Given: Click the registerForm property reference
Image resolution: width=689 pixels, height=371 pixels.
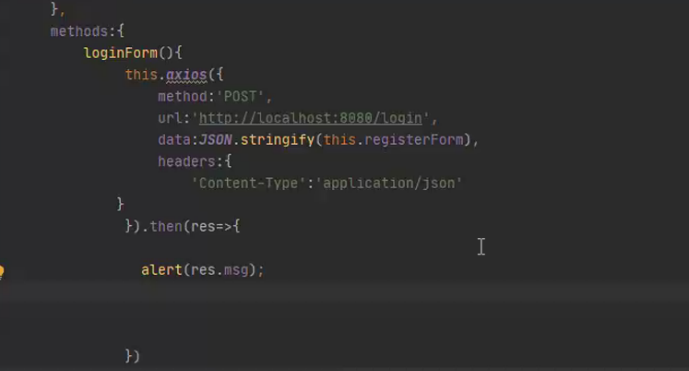Looking at the screenshot, I should point(413,140).
